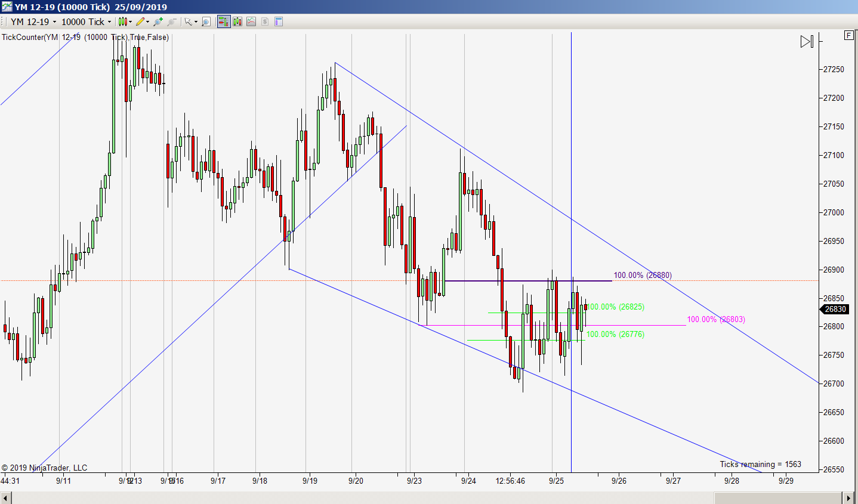Click the 9/29 date axis label
Viewport: 858px width, 504px height.
(x=786, y=481)
